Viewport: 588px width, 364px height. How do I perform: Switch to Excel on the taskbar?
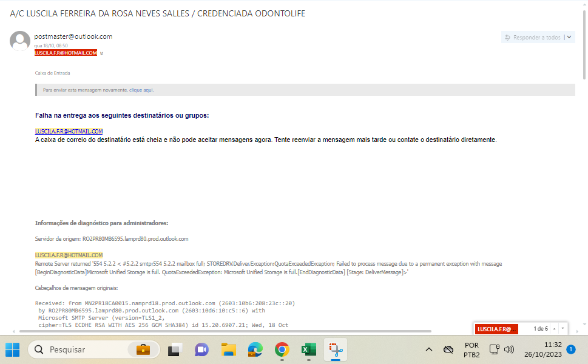[x=309, y=350]
